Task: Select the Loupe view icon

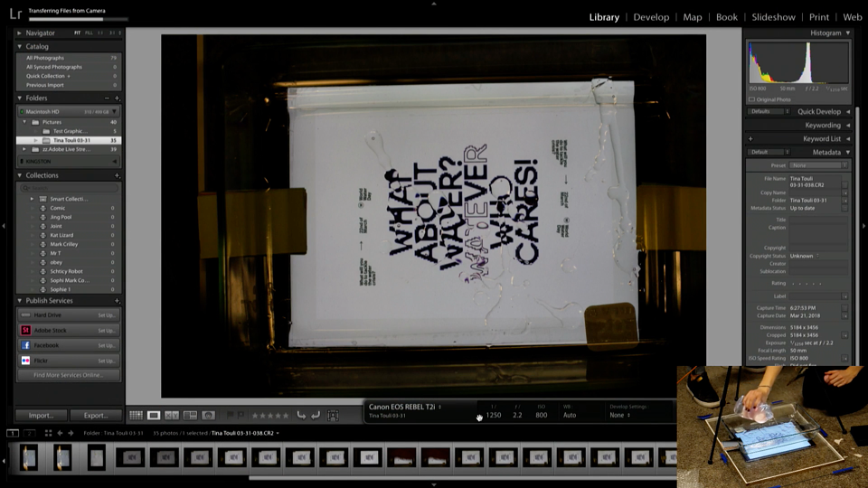Action: (154, 415)
